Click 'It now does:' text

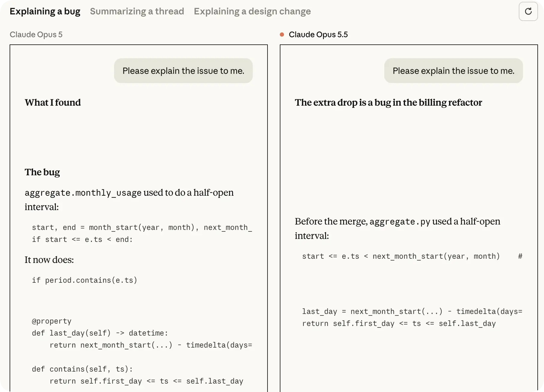49,260
